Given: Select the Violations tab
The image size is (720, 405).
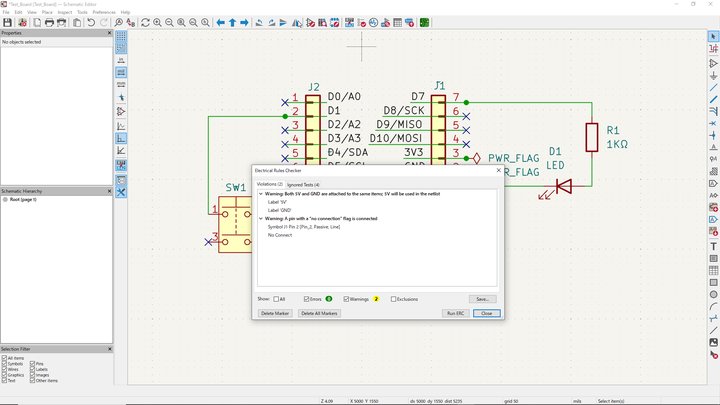Looking at the screenshot, I should (270, 184).
